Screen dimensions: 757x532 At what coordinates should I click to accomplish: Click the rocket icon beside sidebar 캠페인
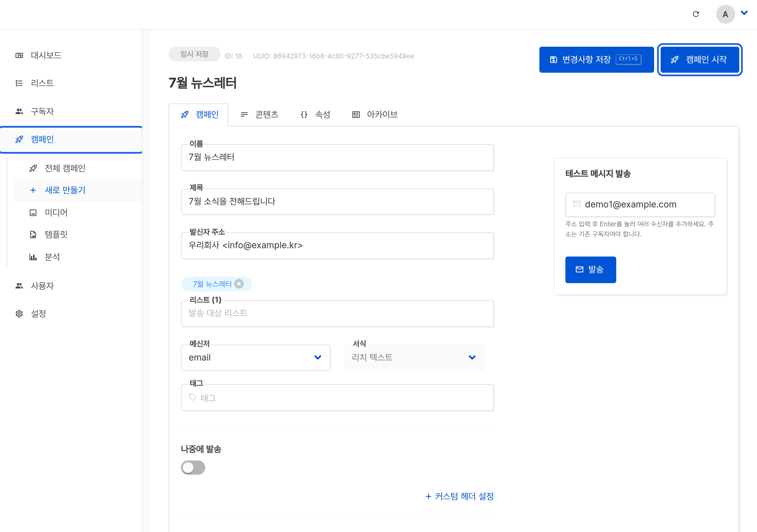point(19,140)
